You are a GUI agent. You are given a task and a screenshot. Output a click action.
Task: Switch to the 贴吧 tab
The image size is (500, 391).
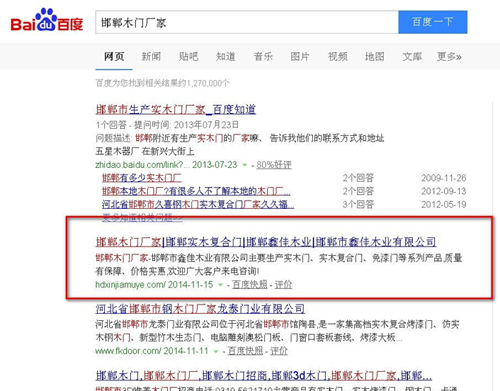[188, 56]
